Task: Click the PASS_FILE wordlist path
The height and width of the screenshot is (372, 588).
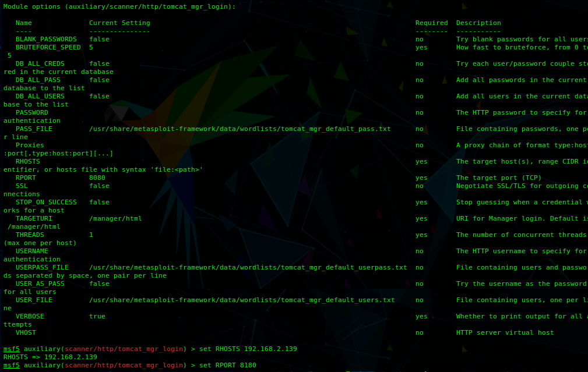Action: tap(240, 129)
